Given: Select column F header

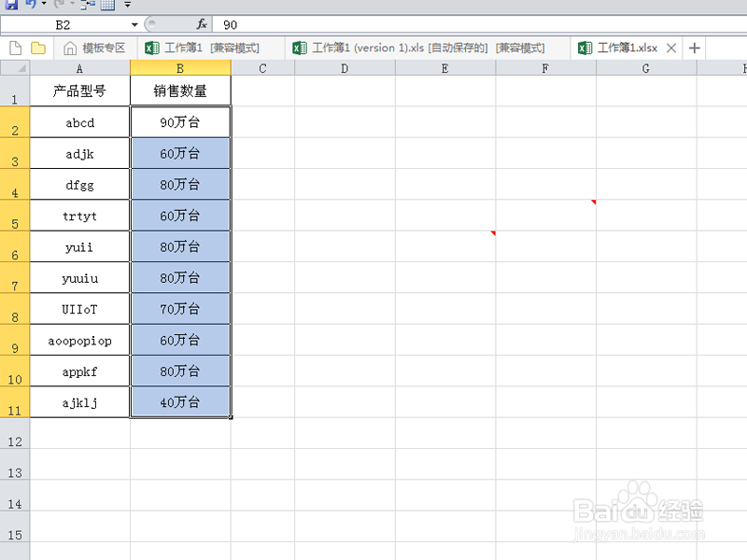Looking at the screenshot, I should [x=545, y=68].
